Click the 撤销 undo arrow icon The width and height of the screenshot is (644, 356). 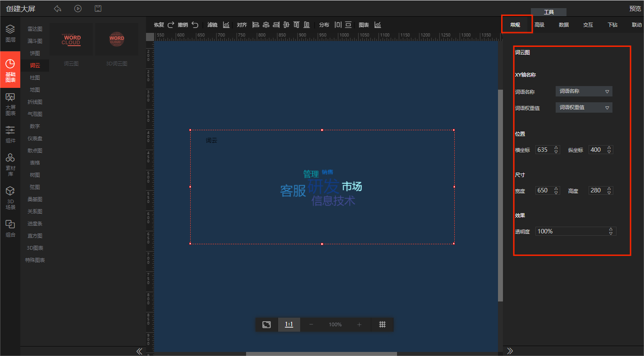click(195, 25)
